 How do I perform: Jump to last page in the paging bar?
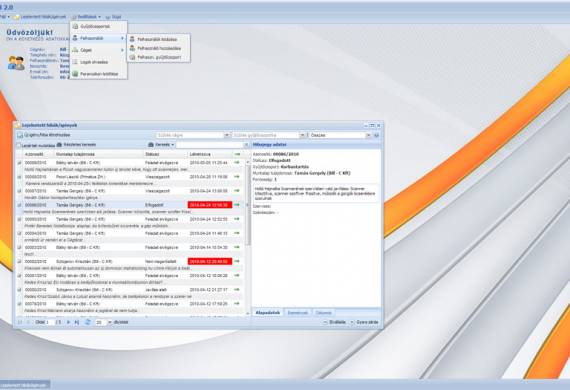click(x=77, y=322)
